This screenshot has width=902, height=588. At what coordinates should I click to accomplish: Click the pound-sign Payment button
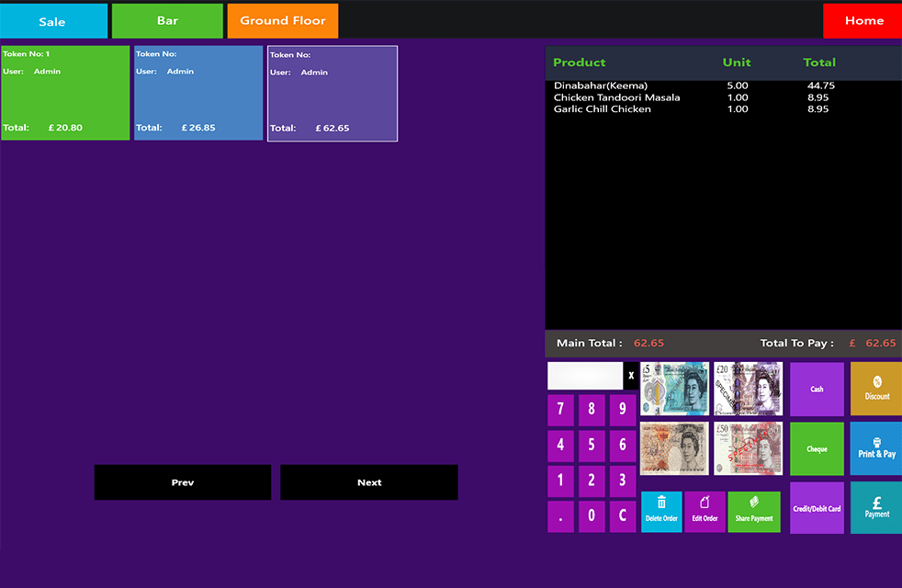click(876, 507)
